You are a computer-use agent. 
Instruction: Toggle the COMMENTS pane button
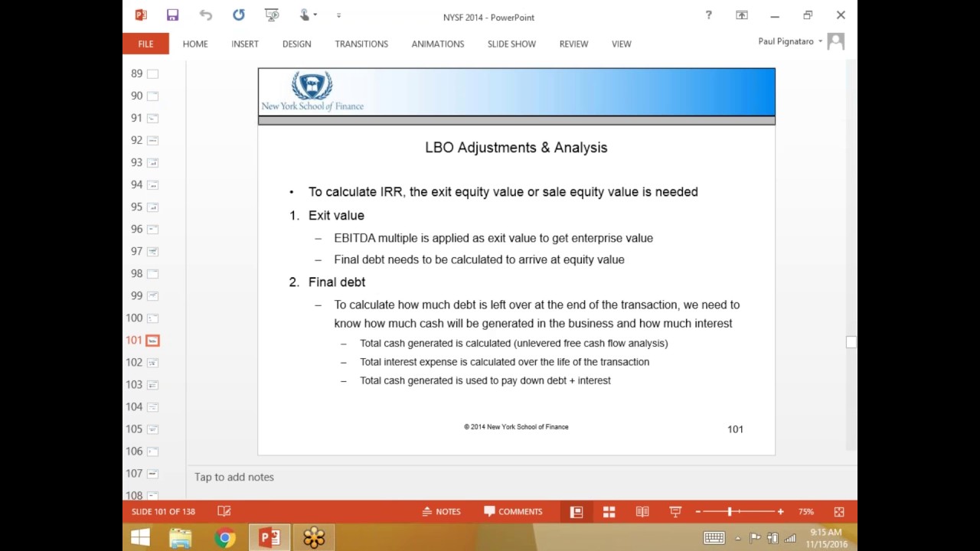coord(513,511)
